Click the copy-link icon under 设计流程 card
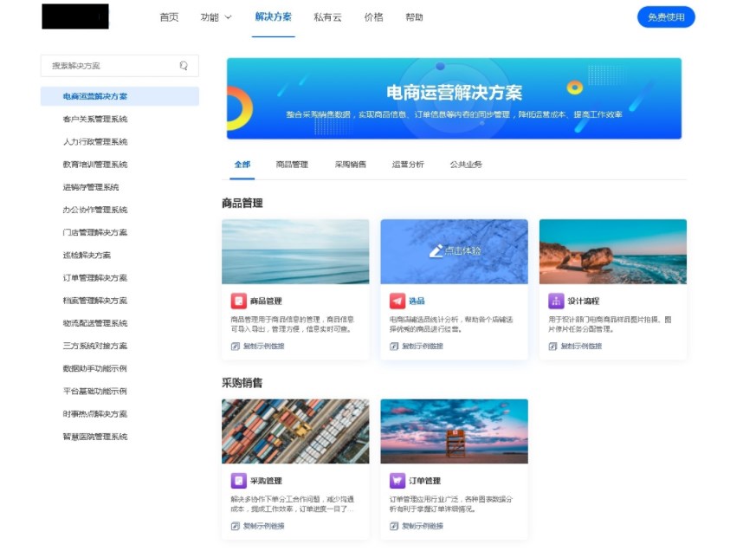 pos(552,347)
